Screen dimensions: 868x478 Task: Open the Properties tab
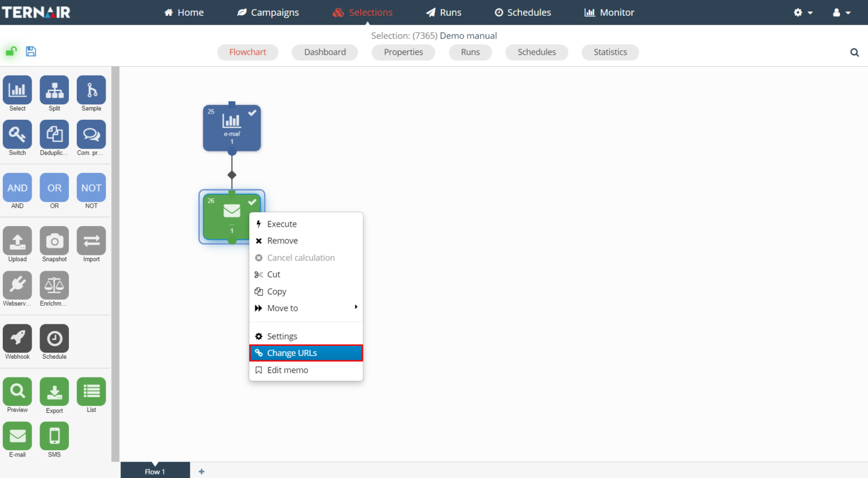tap(403, 52)
